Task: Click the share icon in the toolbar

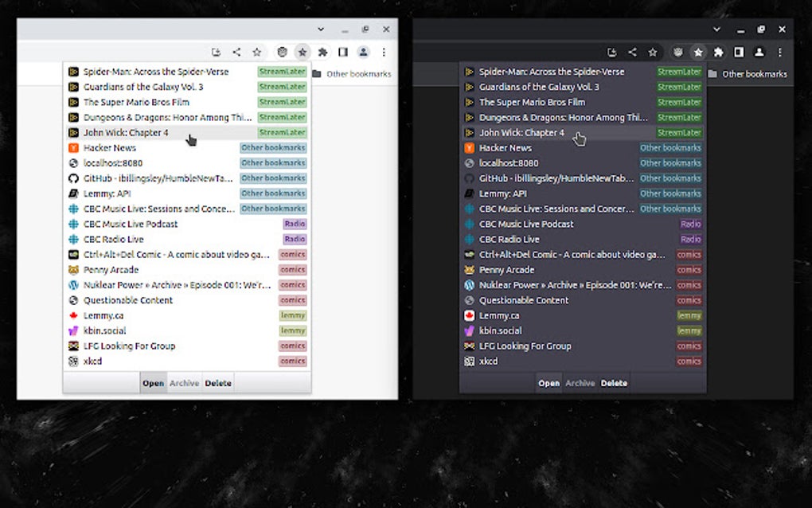Action: (236, 51)
